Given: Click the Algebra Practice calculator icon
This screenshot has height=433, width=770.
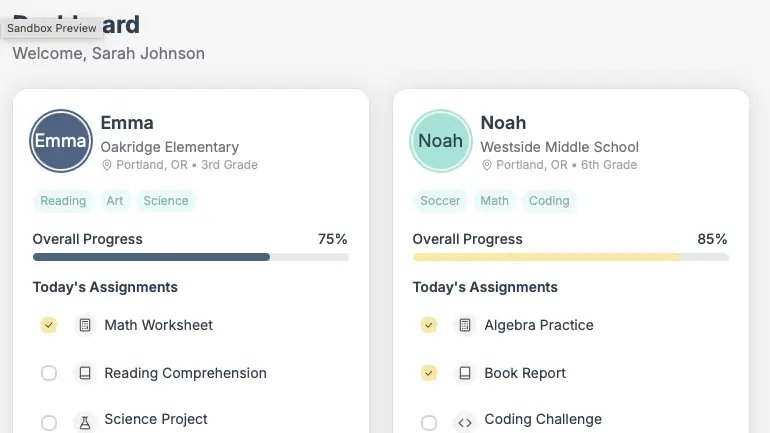Looking at the screenshot, I should point(465,325).
